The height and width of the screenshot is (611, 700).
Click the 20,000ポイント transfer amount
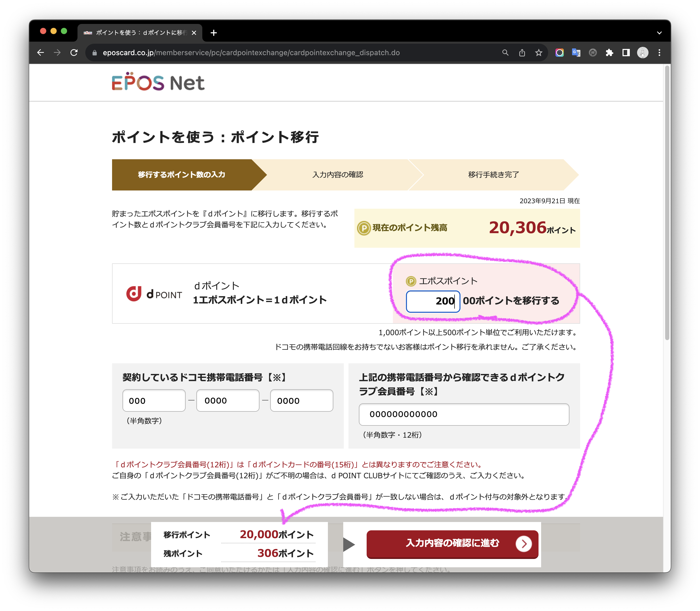pyautogui.click(x=276, y=534)
